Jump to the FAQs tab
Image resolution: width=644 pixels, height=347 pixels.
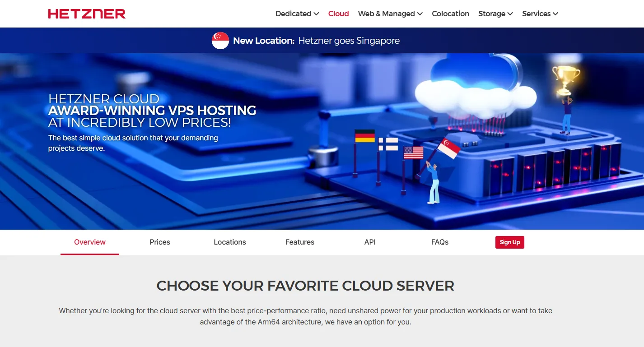pyautogui.click(x=440, y=242)
